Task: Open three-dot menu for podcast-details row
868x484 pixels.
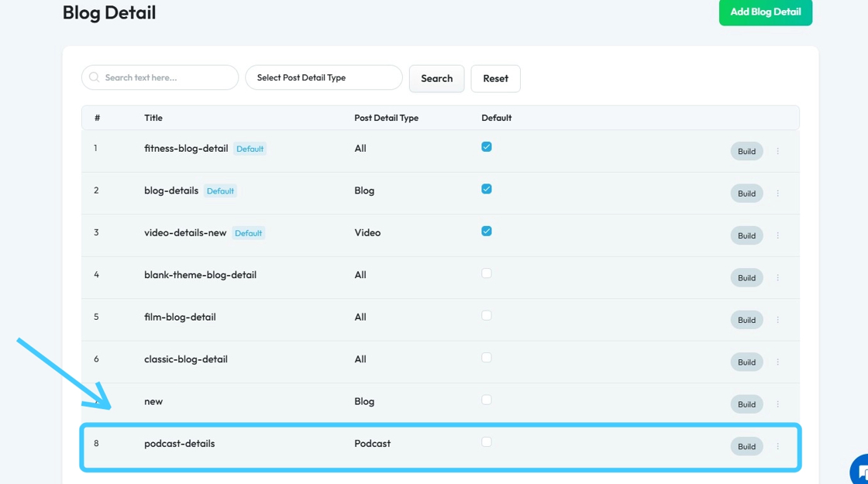Action: tap(777, 446)
